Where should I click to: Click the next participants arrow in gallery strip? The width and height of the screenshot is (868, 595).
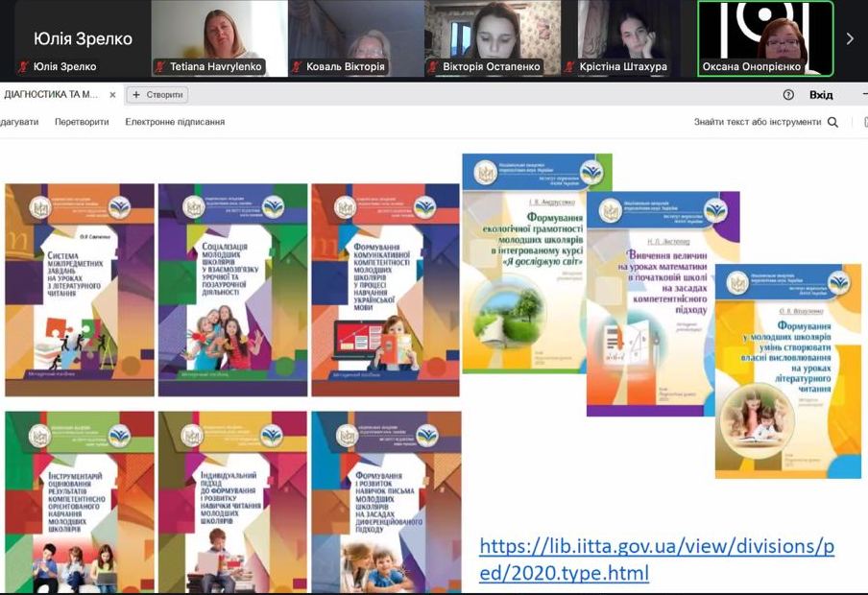(x=849, y=39)
